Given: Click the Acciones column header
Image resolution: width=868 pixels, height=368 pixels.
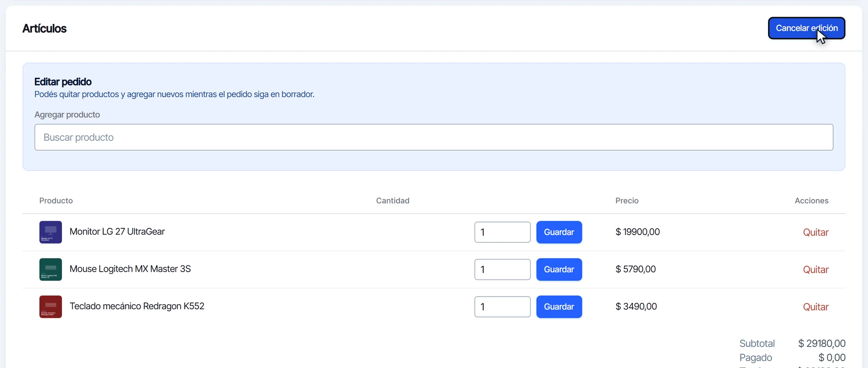Looking at the screenshot, I should (811, 201).
